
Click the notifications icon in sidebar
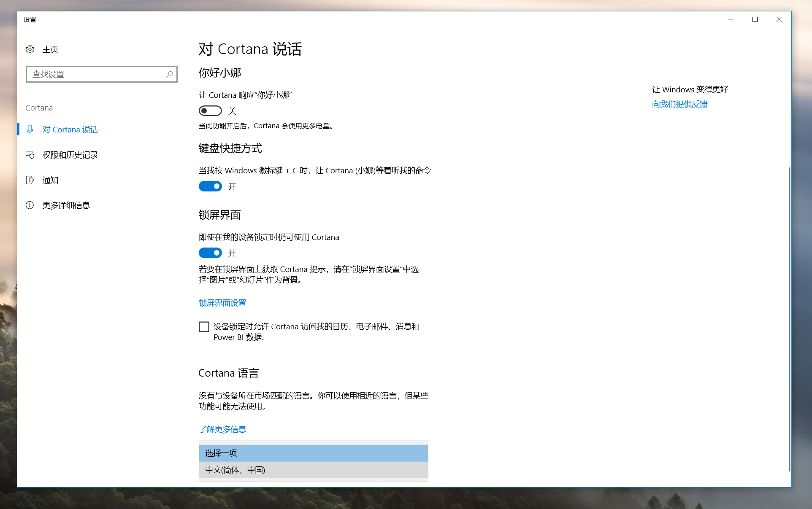click(30, 180)
